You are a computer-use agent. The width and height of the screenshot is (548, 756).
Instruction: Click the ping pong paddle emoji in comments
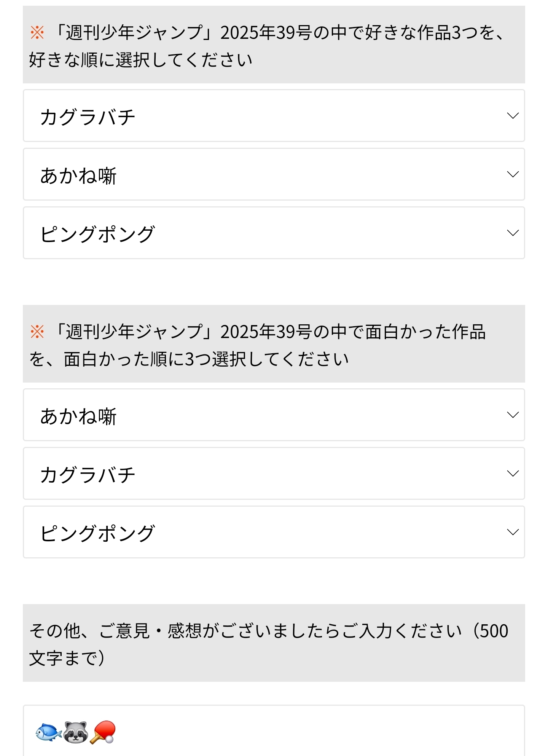click(103, 732)
